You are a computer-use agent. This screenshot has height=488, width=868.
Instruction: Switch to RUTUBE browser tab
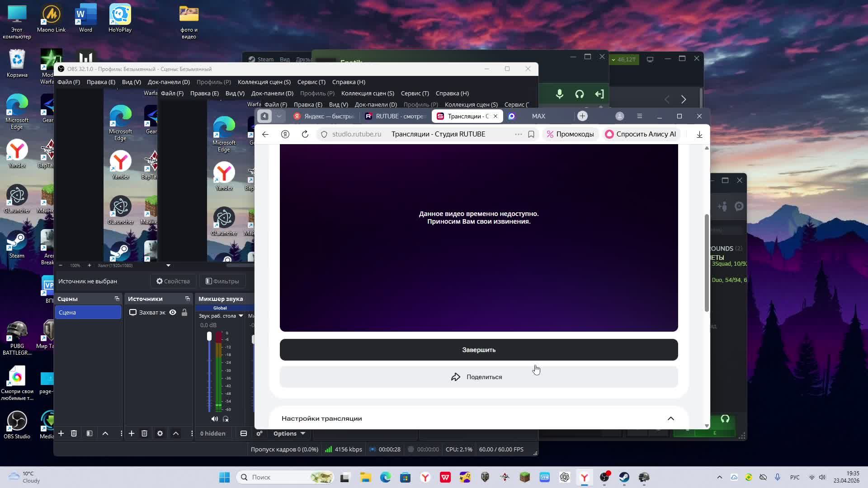pyautogui.click(x=395, y=116)
